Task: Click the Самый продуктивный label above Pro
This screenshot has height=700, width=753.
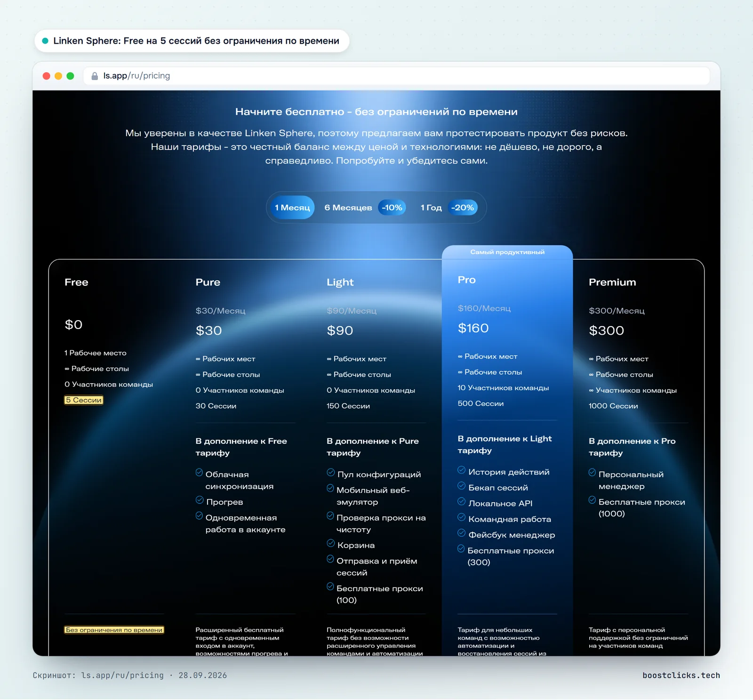Action: pos(507,252)
